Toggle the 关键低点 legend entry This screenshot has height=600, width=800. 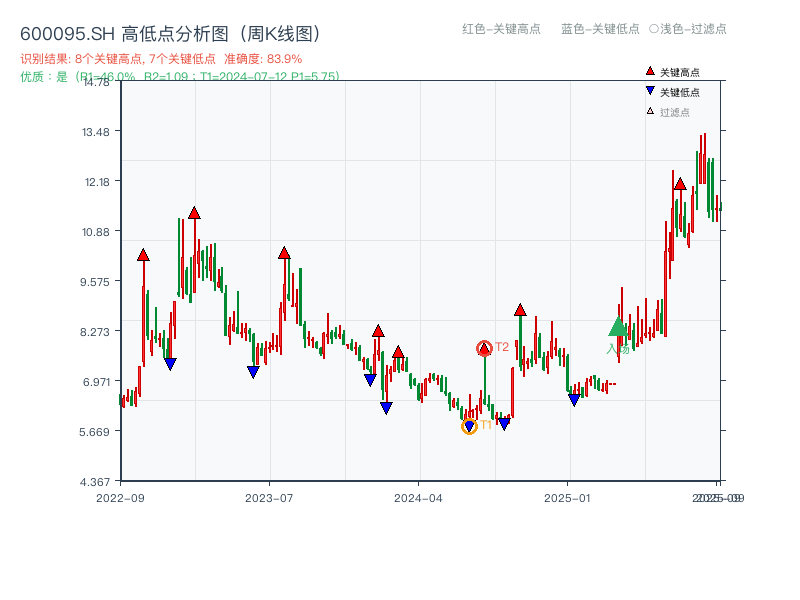click(681, 93)
